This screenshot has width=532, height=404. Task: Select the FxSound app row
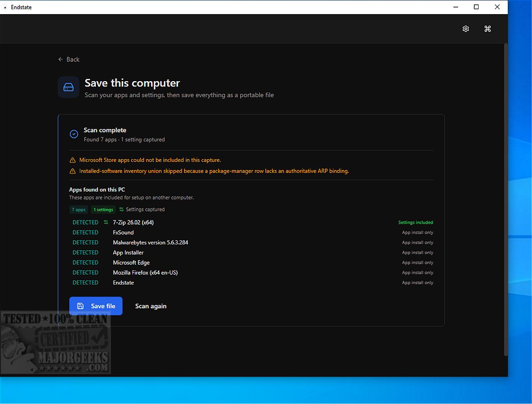251,232
